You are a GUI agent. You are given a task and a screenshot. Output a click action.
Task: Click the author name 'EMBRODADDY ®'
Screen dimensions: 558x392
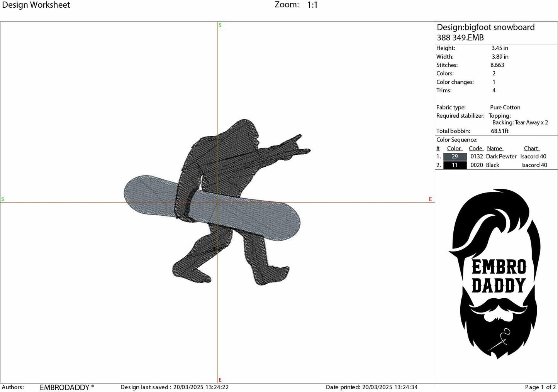67,387
